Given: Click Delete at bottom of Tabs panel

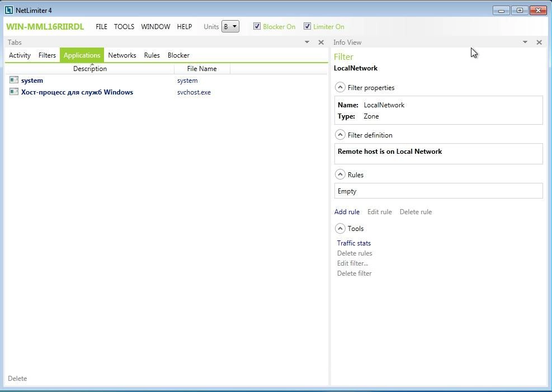Looking at the screenshot, I should pyautogui.click(x=17, y=379).
